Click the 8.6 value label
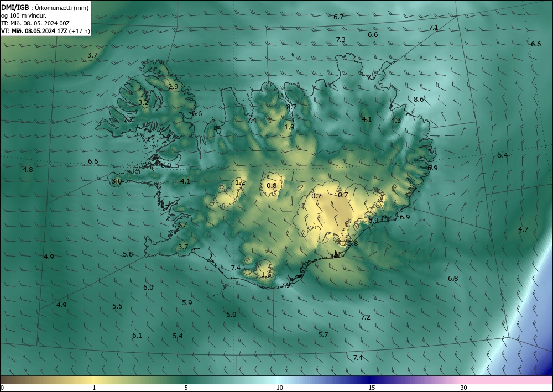 (419, 100)
